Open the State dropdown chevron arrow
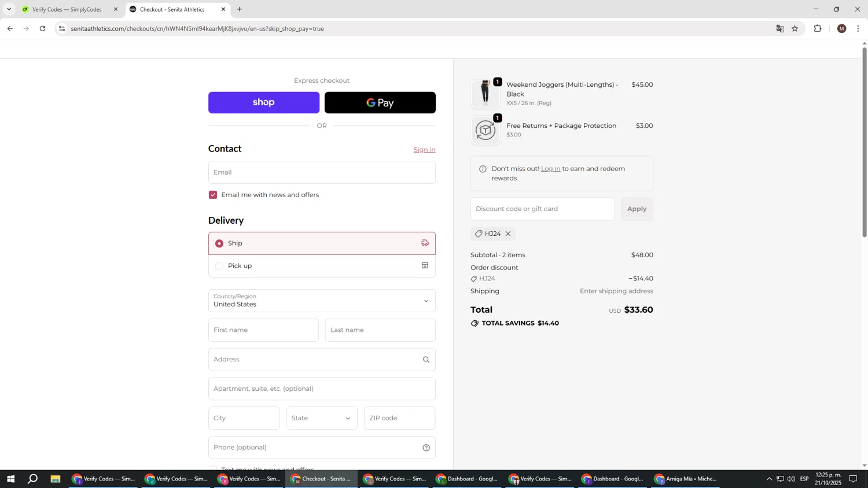This screenshot has height=488, width=868. point(348,419)
